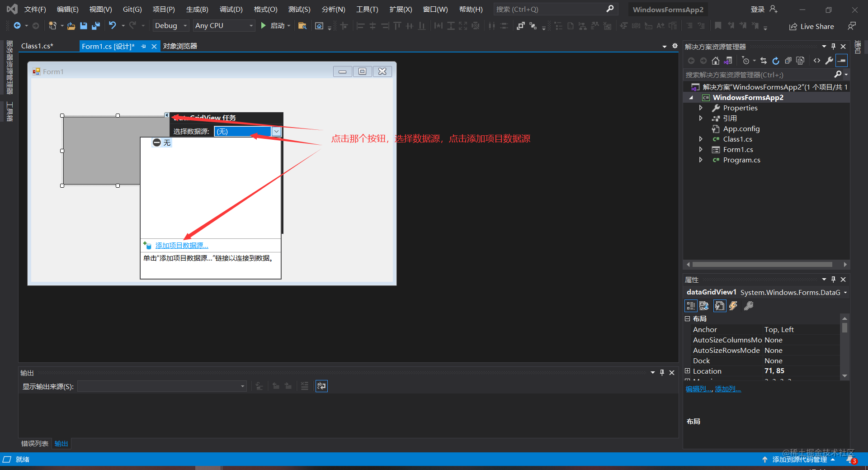This screenshot has height=470, width=868.
Task: Open the Git(G) menu
Action: coord(132,9)
